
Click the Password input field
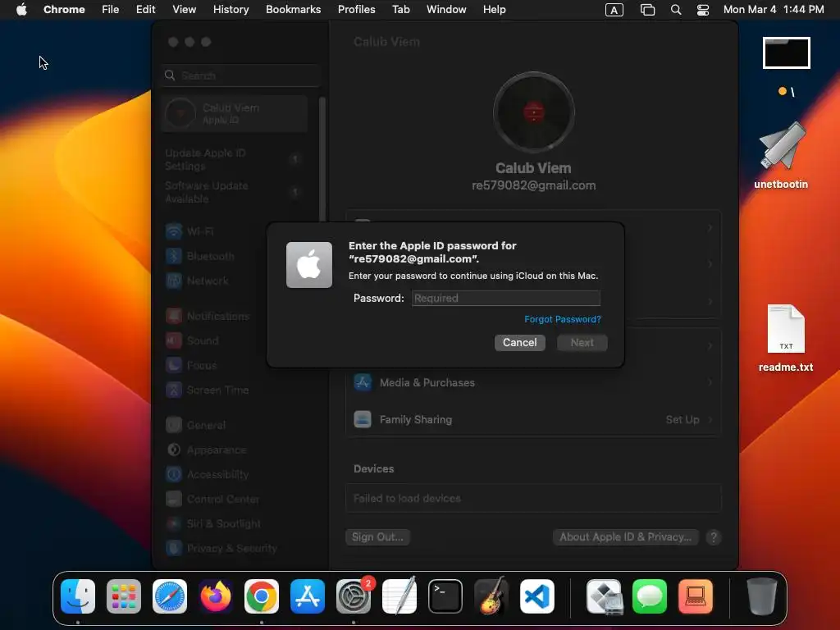pos(506,298)
